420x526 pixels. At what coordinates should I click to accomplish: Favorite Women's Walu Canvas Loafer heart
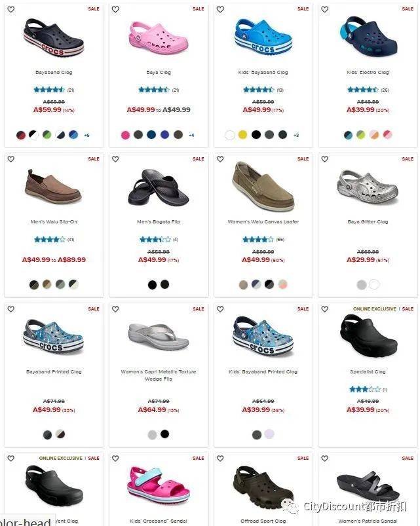tap(220, 159)
